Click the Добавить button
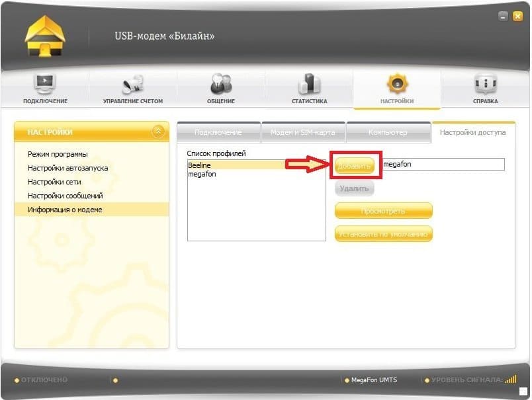 355,166
